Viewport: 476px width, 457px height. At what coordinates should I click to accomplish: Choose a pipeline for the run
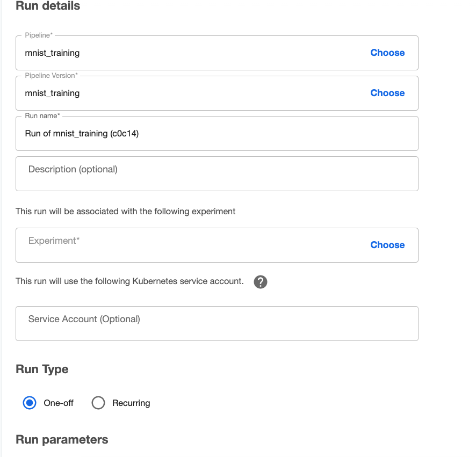point(387,53)
